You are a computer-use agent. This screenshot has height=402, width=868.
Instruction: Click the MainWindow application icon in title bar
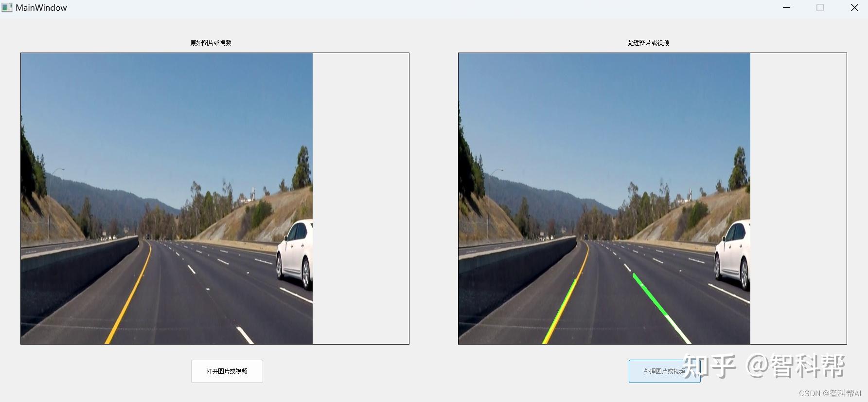tap(7, 8)
